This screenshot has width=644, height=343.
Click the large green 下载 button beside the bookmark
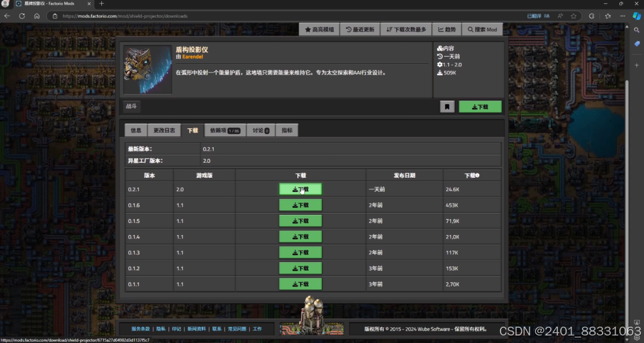click(480, 107)
